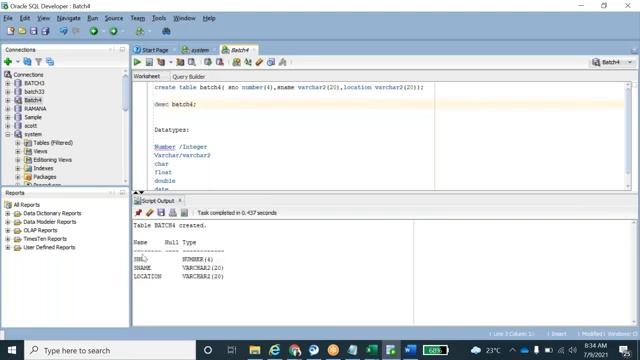Select User Defined Reports folder

[x=49, y=247]
